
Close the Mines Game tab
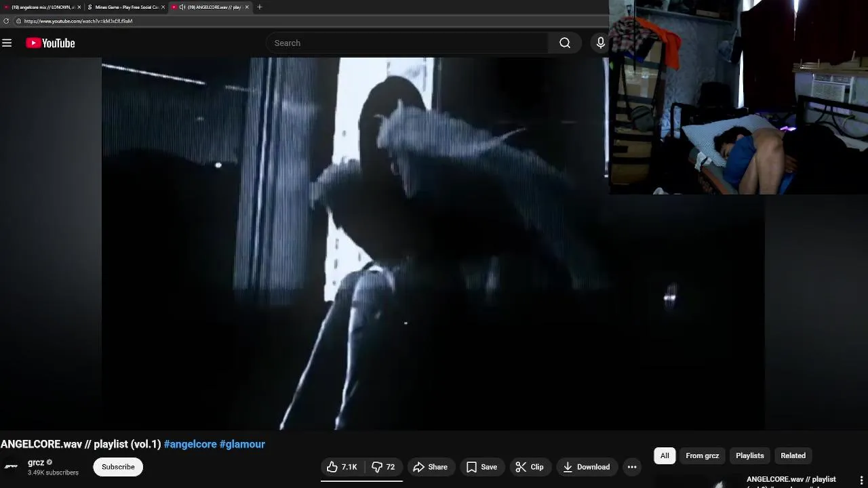(x=163, y=7)
